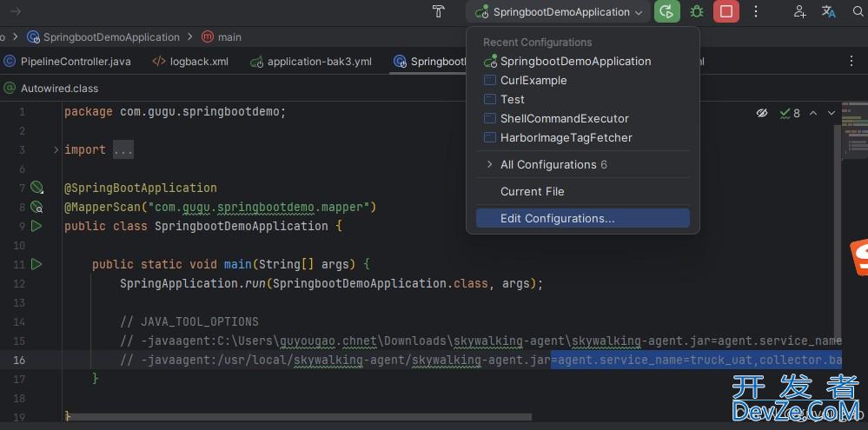868x430 pixels.
Task: Click the debug bug icon
Action: 696,11
